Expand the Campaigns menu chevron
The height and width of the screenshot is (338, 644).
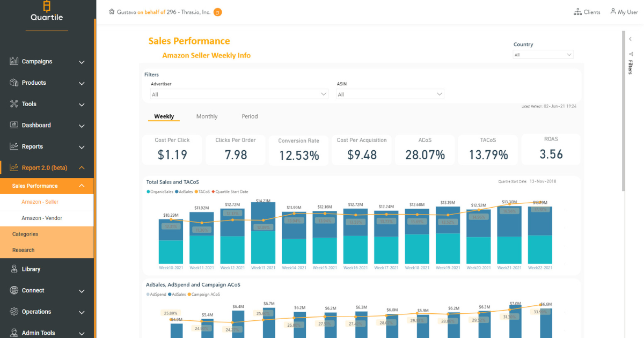click(x=82, y=62)
